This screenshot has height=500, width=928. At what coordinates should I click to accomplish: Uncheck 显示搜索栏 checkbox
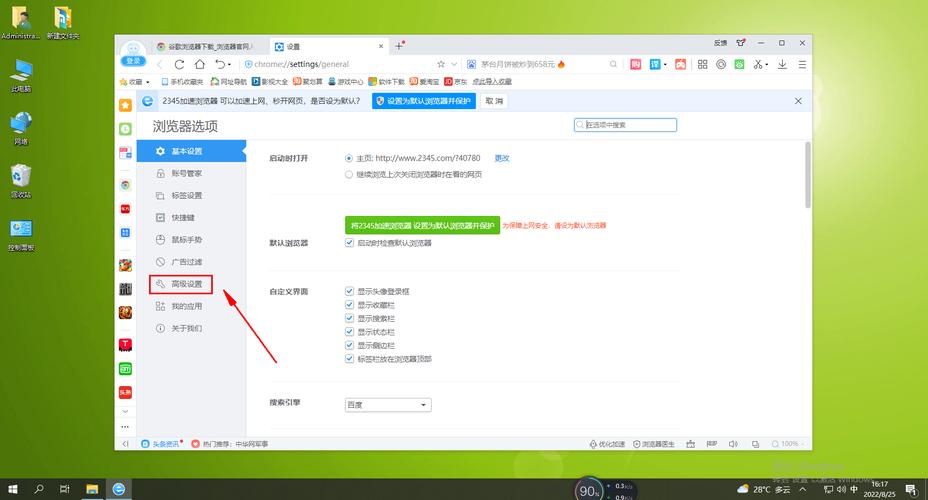pos(349,318)
